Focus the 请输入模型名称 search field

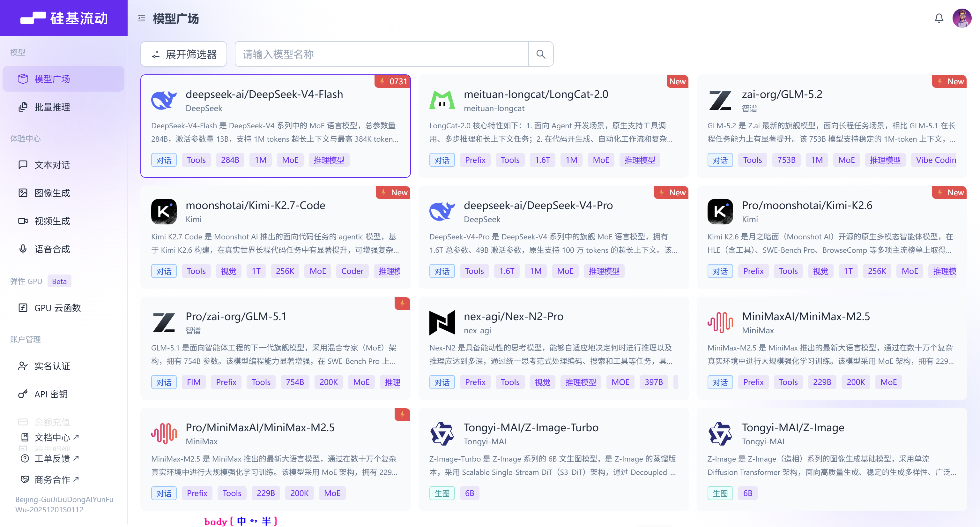382,54
